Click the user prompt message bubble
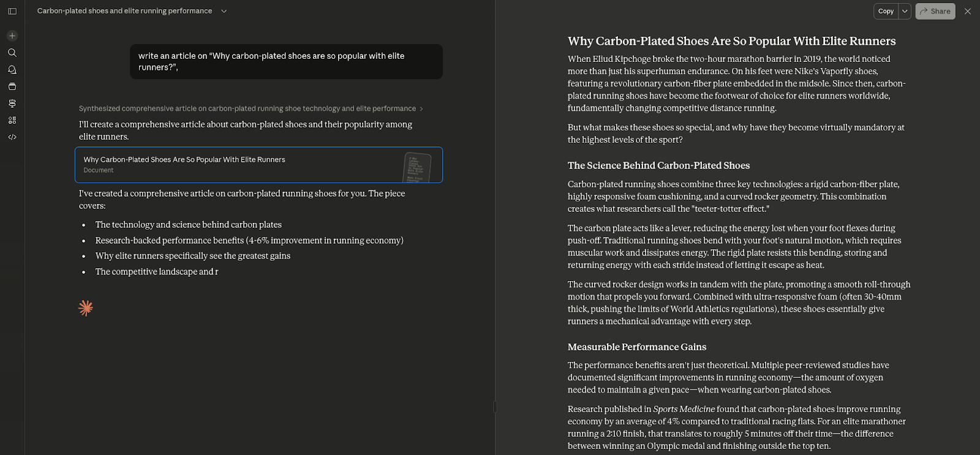Viewport: 980px width, 455px height. (x=286, y=61)
